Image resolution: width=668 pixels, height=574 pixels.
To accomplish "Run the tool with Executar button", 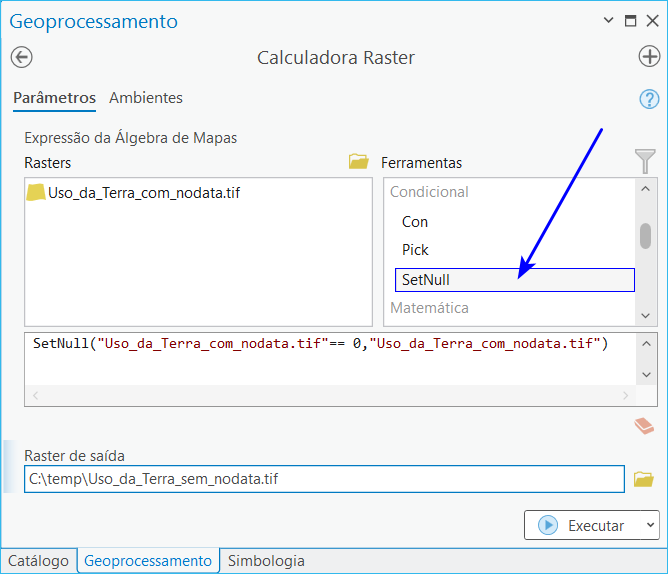I will (x=582, y=525).
